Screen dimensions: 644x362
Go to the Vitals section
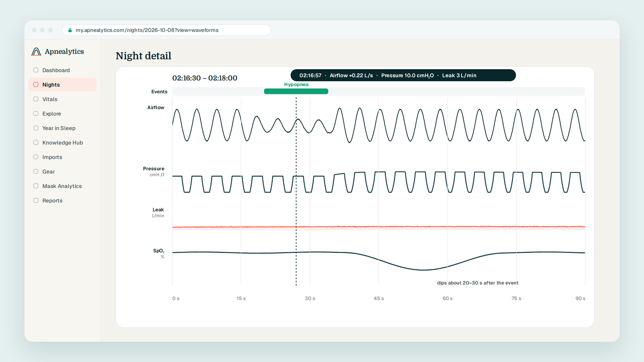(62, 99)
